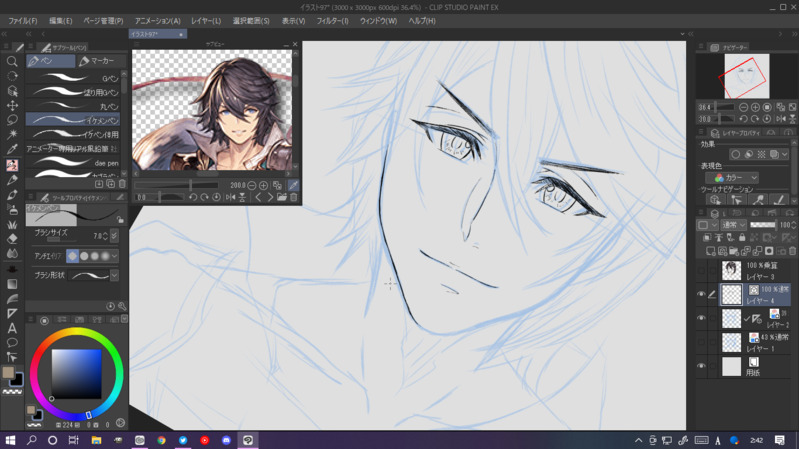Duplicate the selected sub tool

111,183
